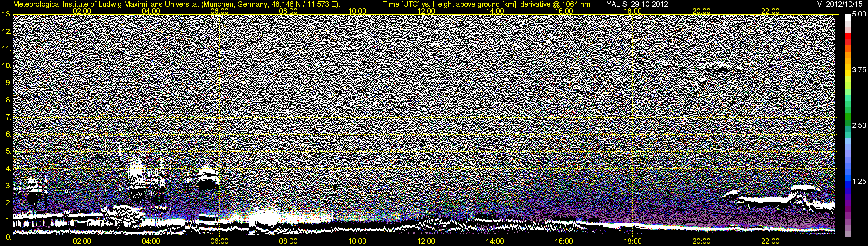The image size is (868, 246).
Task: Click the 16:00 label on the bottom time axis
Action: pyautogui.click(x=564, y=241)
